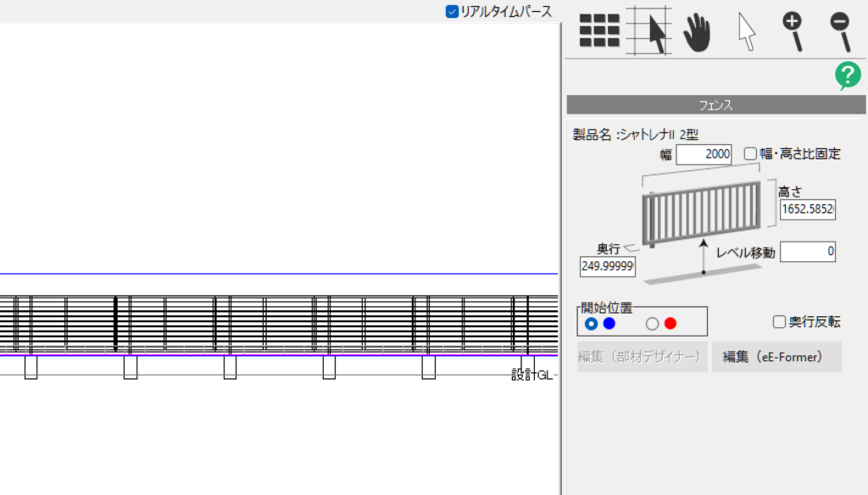Toggle the リアルタイムパース checkbox
868x495 pixels.
(x=453, y=12)
